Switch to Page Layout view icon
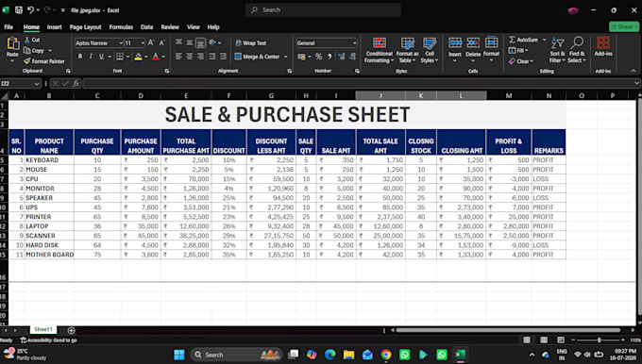 [x=544, y=339]
